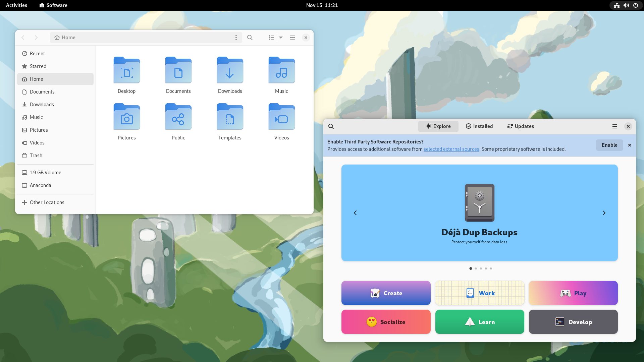644x362 pixels.
Task: Open the Public folder icon
Action: (178, 117)
